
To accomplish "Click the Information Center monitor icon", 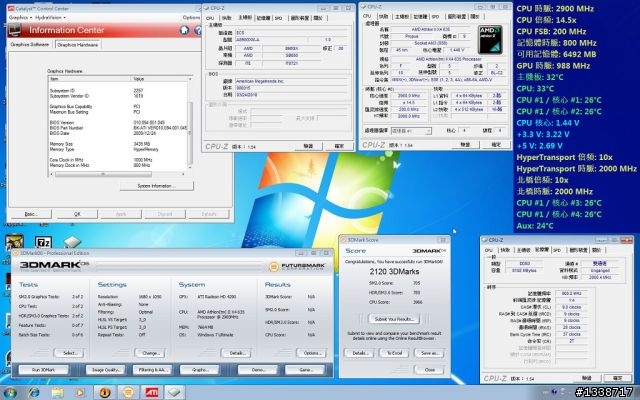I will [x=15, y=30].
